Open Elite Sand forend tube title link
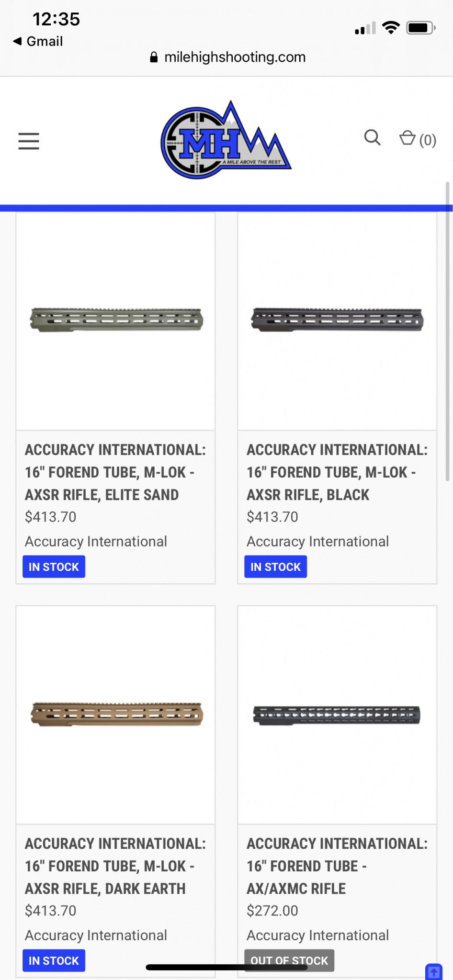Screen dimensions: 453x980 point(115,472)
